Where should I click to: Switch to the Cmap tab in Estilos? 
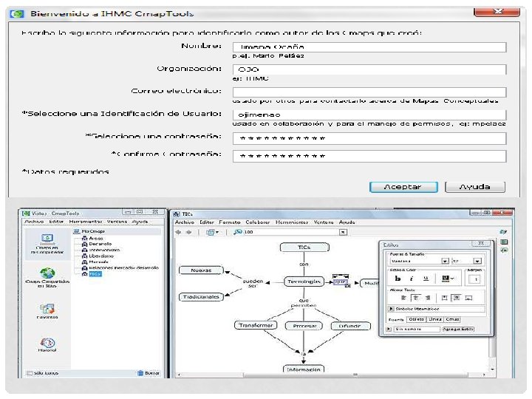pyautogui.click(x=453, y=319)
